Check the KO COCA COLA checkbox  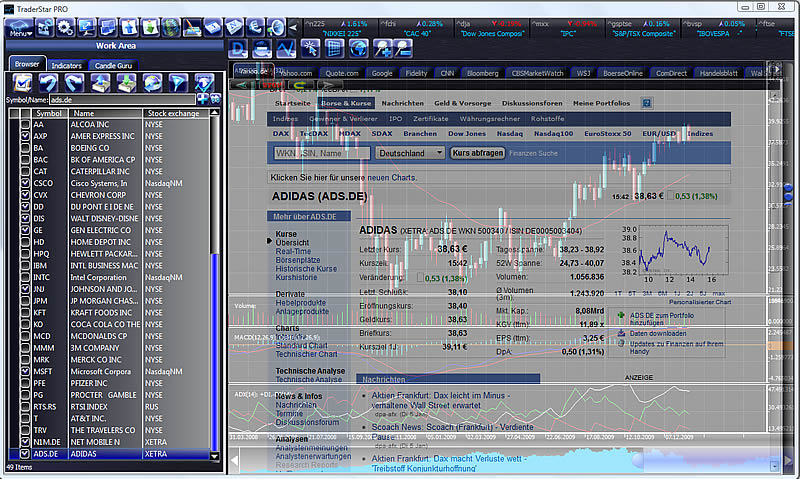25,324
